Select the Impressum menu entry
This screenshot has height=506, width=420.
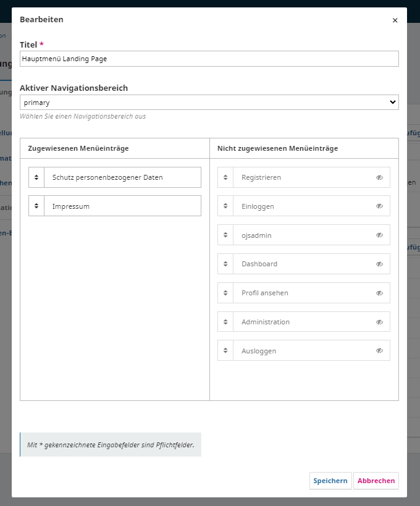click(x=122, y=206)
